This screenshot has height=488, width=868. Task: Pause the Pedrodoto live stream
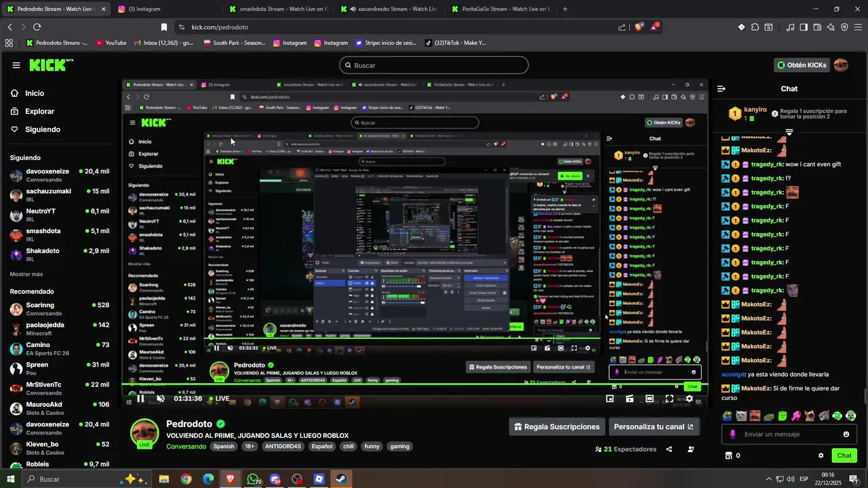140,399
